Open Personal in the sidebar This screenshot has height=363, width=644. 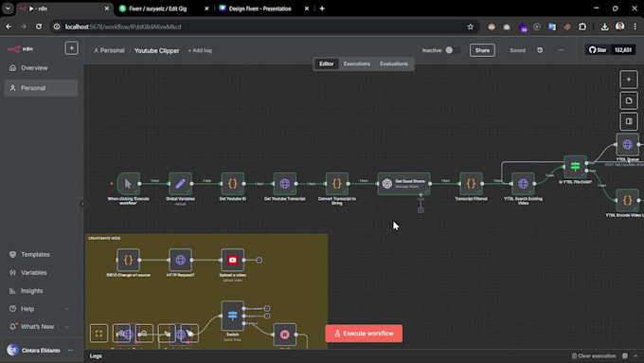tap(41, 88)
